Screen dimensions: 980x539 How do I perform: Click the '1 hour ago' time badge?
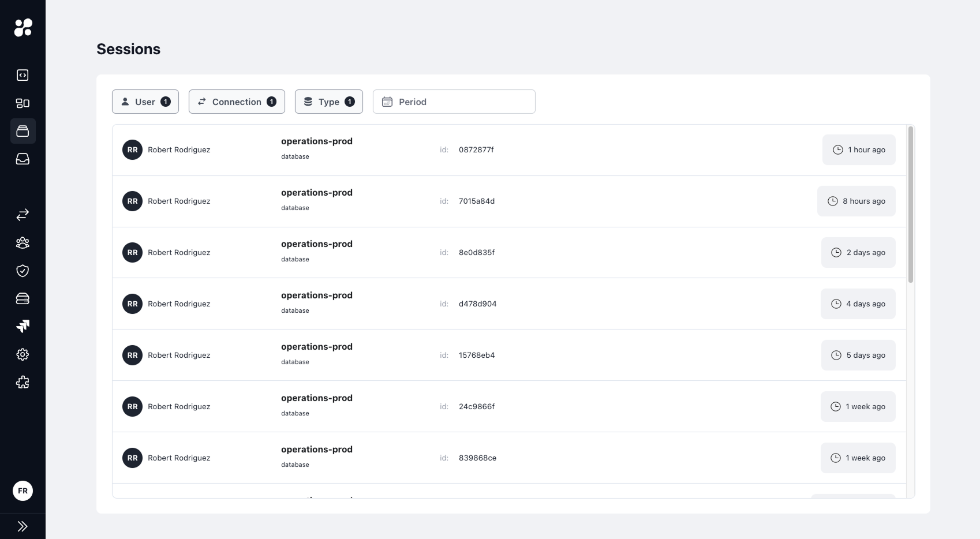(859, 150)
